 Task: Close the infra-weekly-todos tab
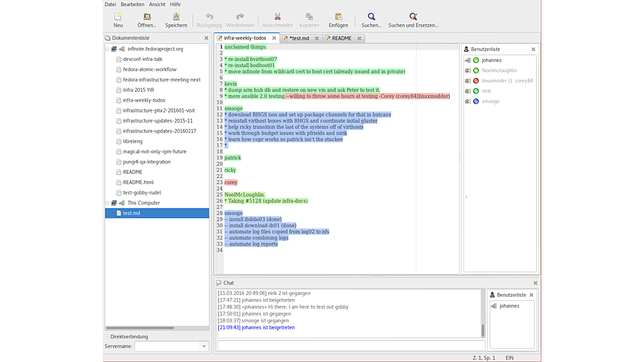(x=274, y=38)
